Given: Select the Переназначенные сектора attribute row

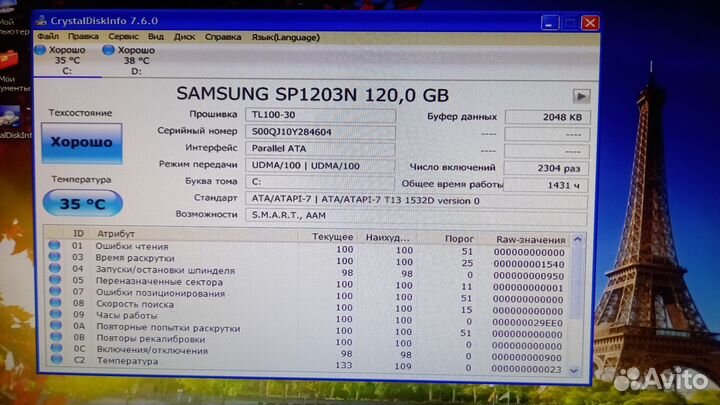Looking at the screenshot, I should click(308, 283).
